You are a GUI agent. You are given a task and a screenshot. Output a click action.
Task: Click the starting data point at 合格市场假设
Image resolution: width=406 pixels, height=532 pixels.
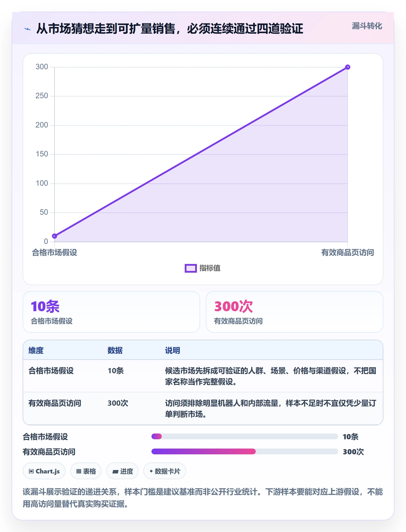coord(55,236)
